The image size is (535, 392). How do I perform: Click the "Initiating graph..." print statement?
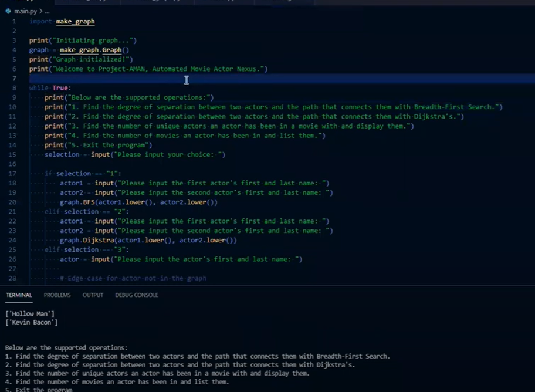pos(83,40)
